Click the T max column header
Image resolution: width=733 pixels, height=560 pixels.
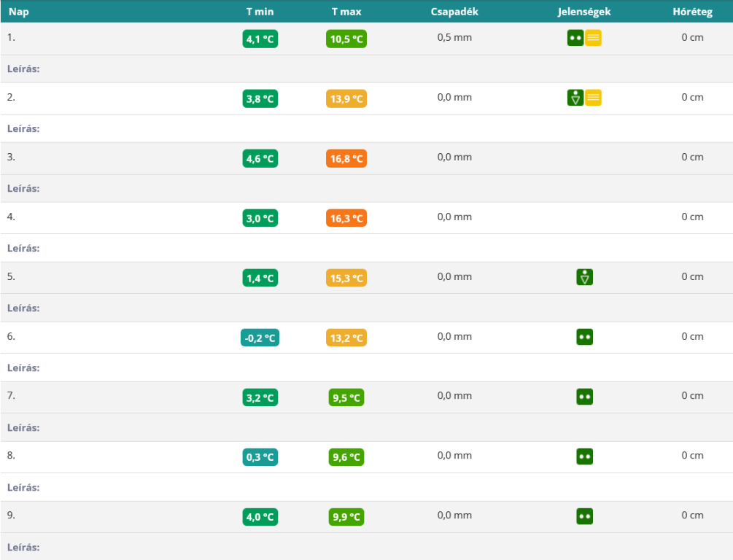point(346,12)
